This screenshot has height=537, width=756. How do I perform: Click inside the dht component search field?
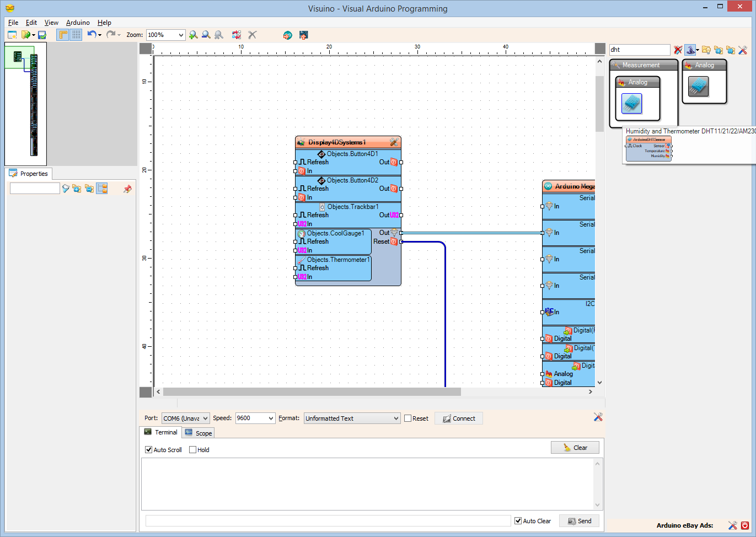640,50
